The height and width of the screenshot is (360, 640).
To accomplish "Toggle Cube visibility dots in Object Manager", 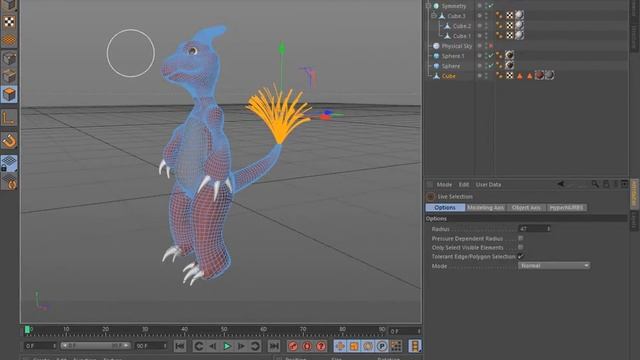I will click(485, 76).
